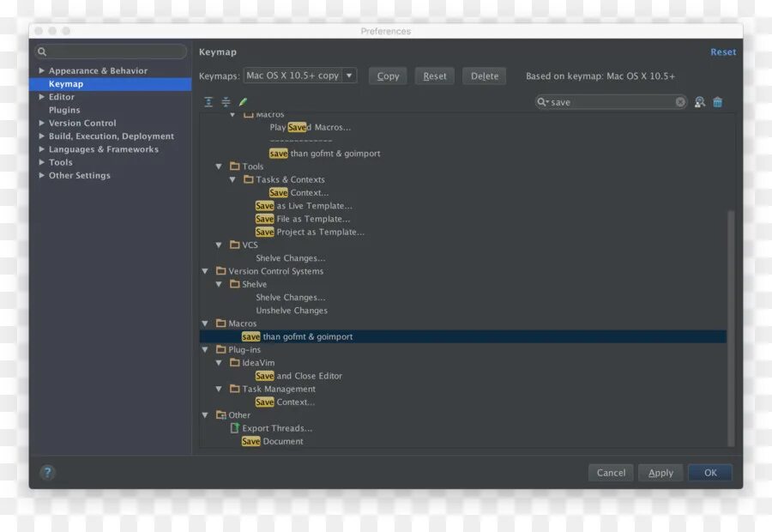Click the Plug-ins folder icon
Image resolution: width=772 pixels, height=532 pixels.
click(221, 349)
